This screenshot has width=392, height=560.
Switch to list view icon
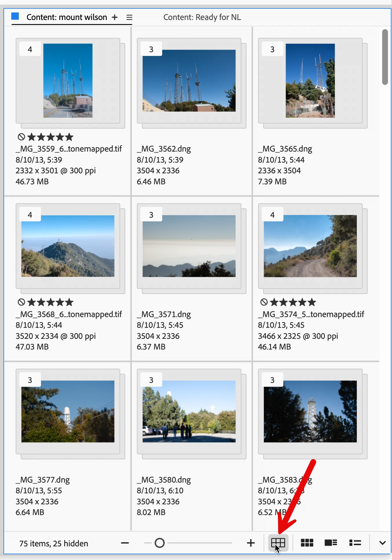pyautogui.click(x=355, y=543)
